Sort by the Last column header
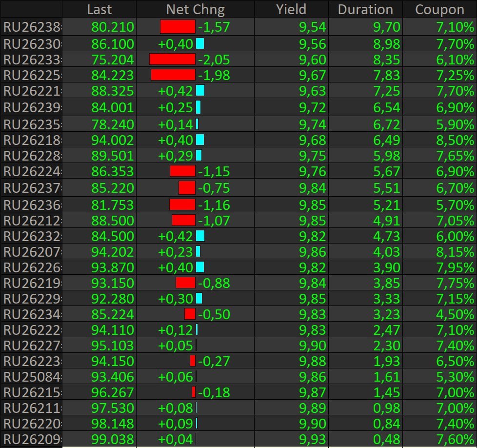 click(x=99, y=9)
